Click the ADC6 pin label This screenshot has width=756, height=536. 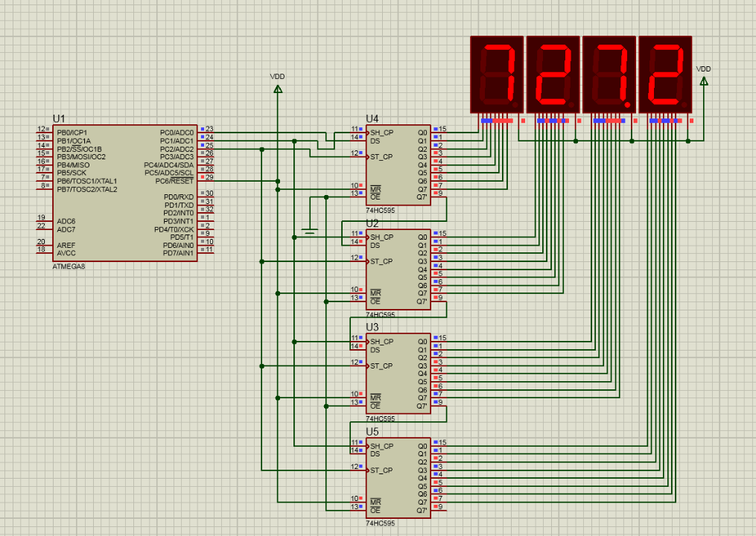66,221
